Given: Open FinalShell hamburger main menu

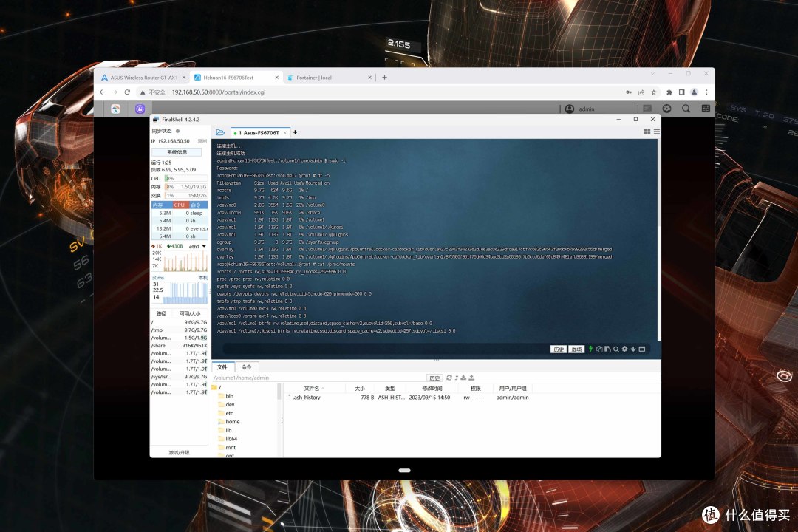Looking at the screenshot, I should [x=657, y=132].
